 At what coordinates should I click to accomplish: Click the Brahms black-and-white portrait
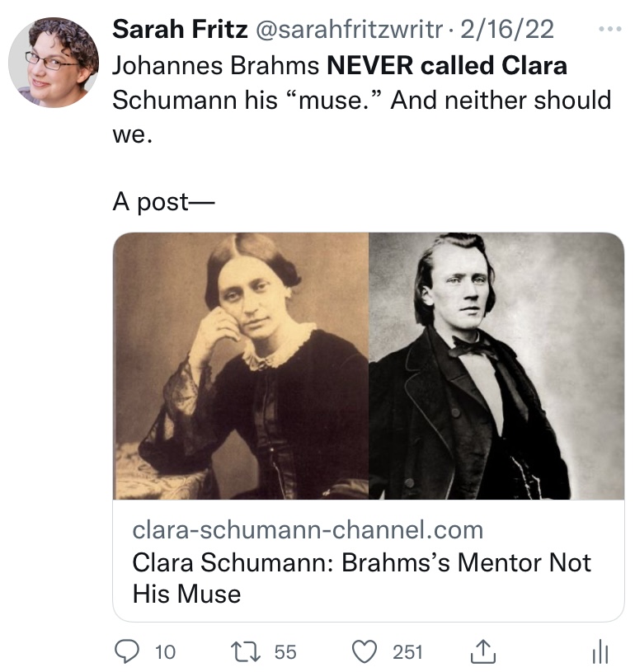[x=496, y=366]
